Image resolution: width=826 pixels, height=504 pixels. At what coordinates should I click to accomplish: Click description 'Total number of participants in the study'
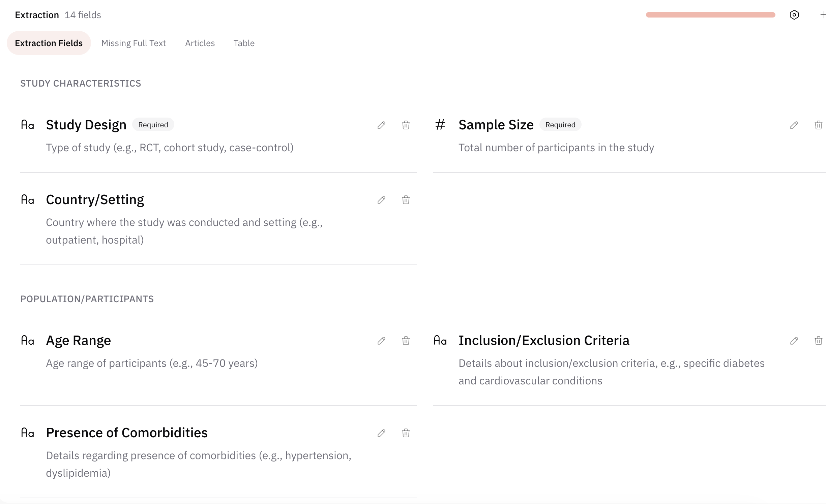click(x=556, y=148)
